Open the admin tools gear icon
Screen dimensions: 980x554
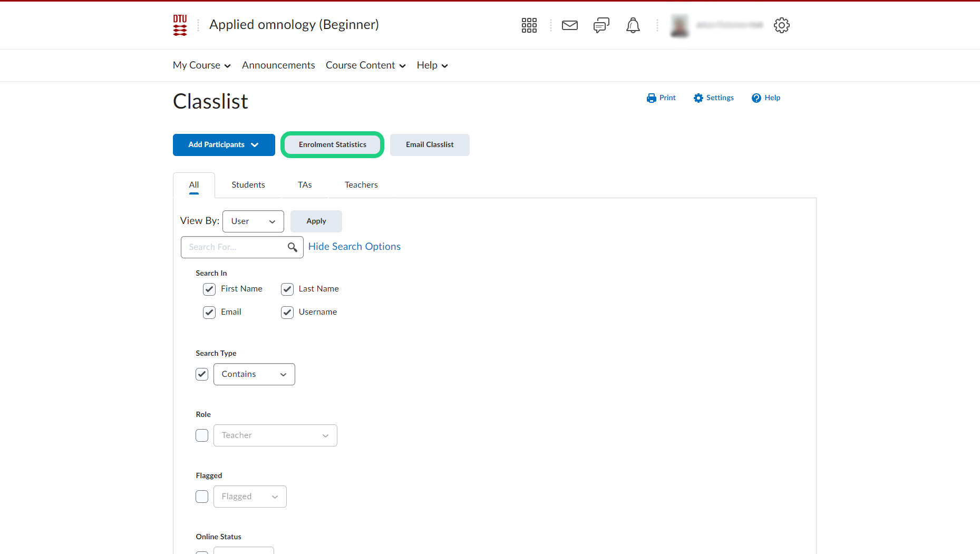781,25
